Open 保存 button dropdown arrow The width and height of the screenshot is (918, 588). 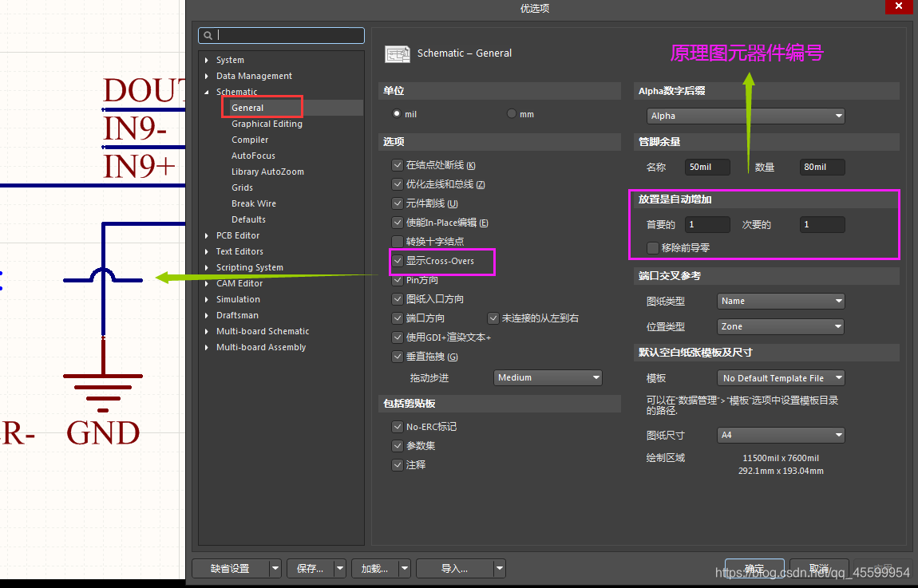339,569
